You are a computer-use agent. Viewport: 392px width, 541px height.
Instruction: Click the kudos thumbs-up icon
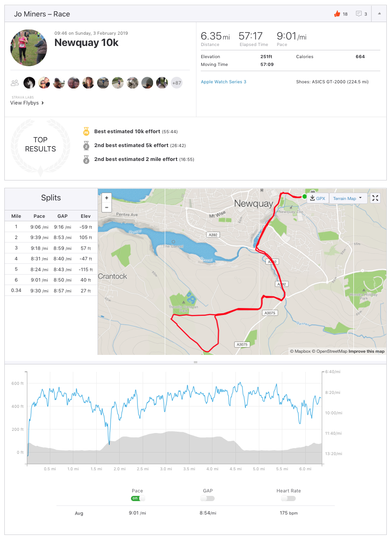pos(337,14)
